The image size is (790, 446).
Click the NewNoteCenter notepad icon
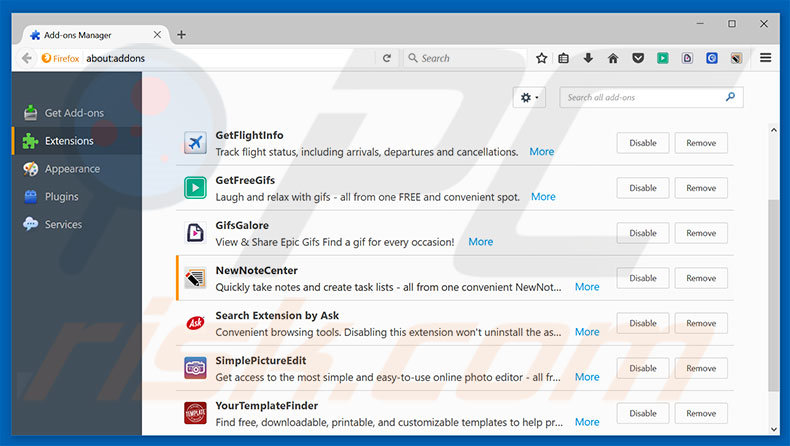pos(195,278)
